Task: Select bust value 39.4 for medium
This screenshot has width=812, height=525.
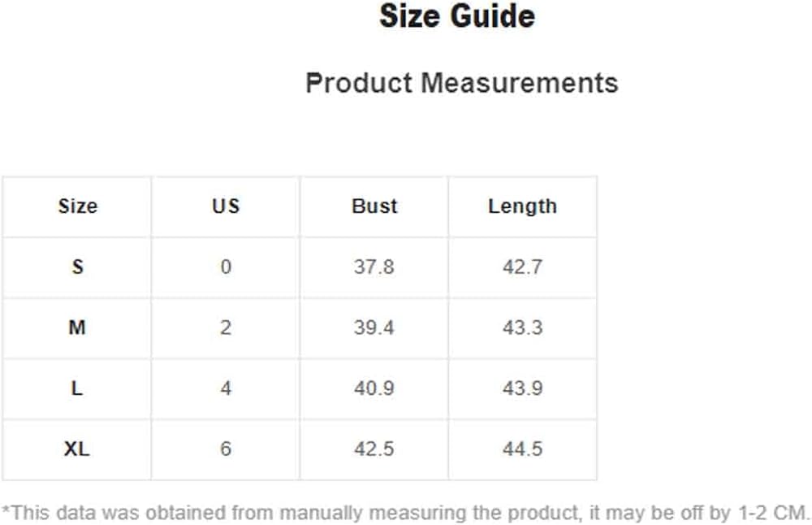Action: tap(374, 328)
